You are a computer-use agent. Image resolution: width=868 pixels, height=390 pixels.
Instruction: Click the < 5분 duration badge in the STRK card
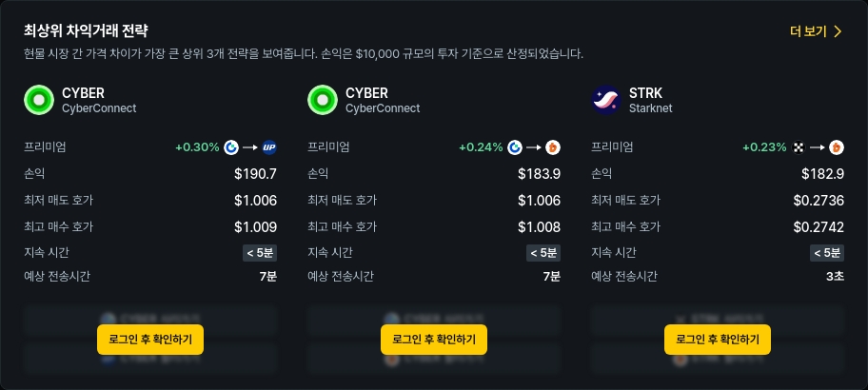[827, 253]
